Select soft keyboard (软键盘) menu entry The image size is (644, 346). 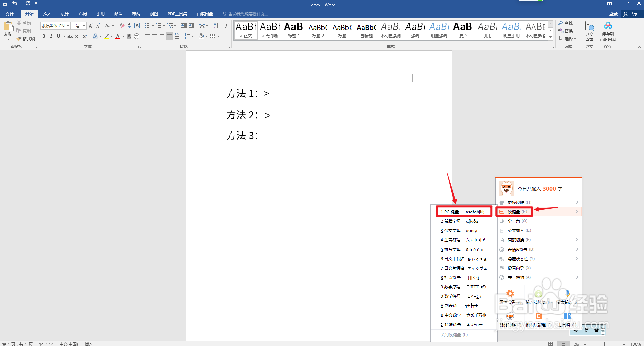tap(539, 212)
